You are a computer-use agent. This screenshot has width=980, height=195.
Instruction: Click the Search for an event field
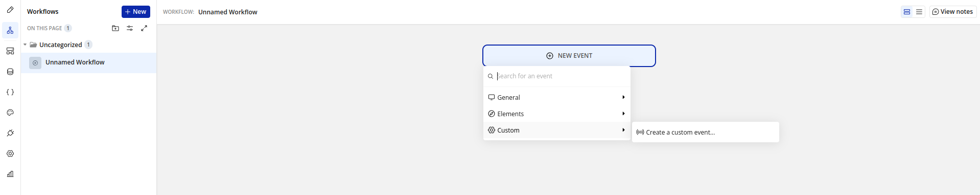point(557,76)
